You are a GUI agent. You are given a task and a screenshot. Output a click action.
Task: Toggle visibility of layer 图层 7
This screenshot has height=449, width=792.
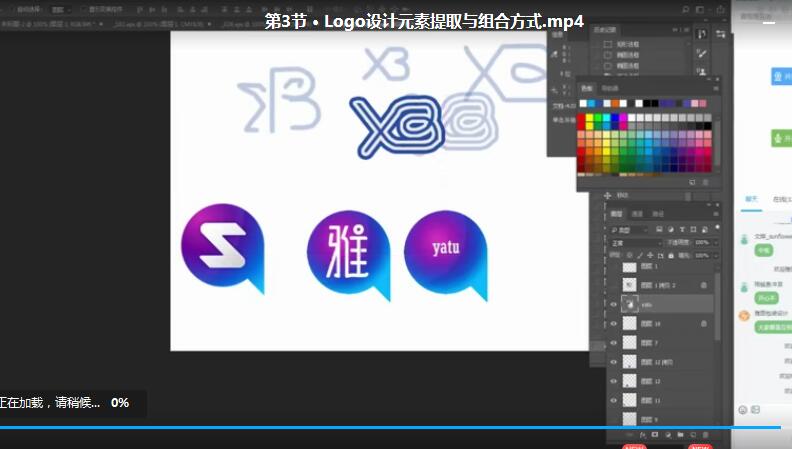coord(614,343)
